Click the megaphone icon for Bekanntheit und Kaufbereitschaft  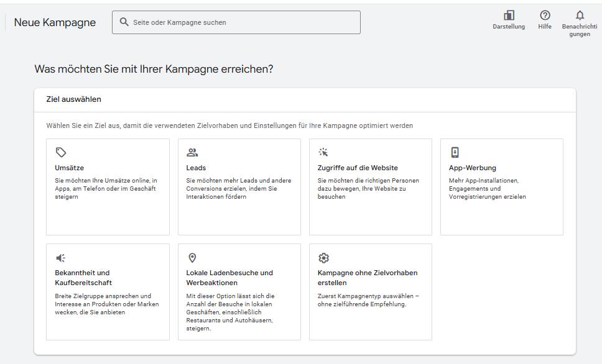tap(61, 258)
